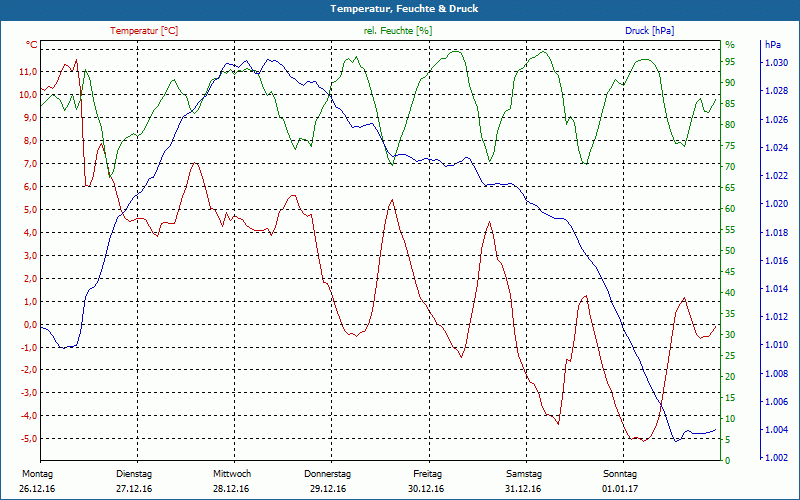Select the blue 'Druck [hPa]' legend label
Viewport: 800px width, 500px height.
click(x=649, y=31)
